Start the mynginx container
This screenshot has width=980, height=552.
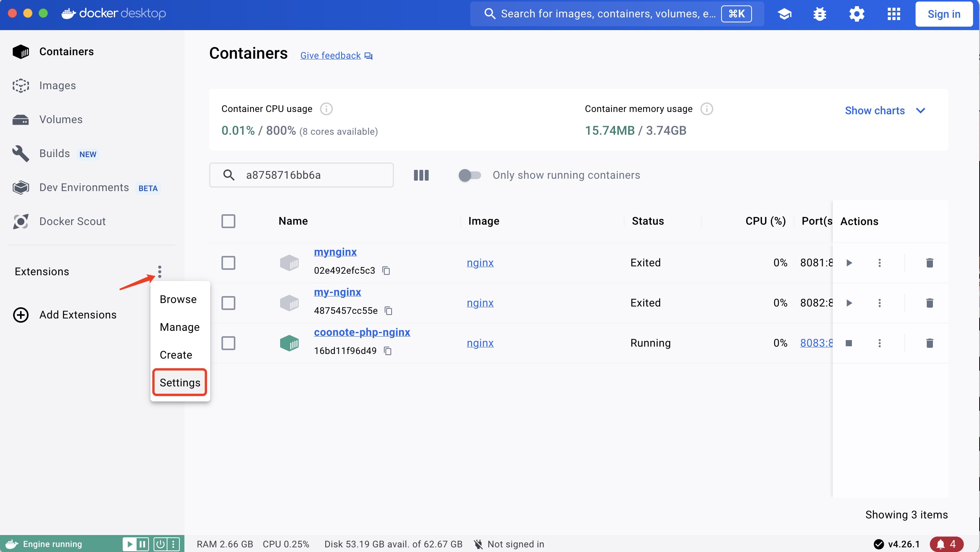coord(849,263)
